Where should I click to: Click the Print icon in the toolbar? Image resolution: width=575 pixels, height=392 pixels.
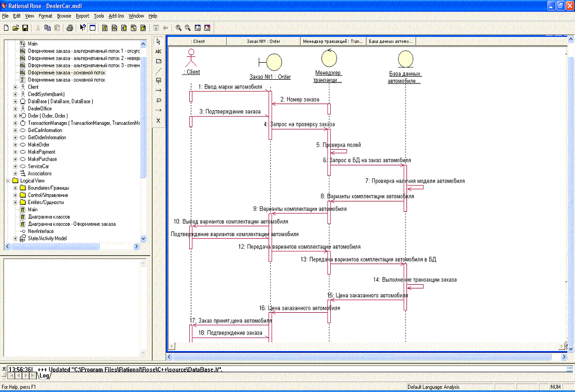coord(69,27)
